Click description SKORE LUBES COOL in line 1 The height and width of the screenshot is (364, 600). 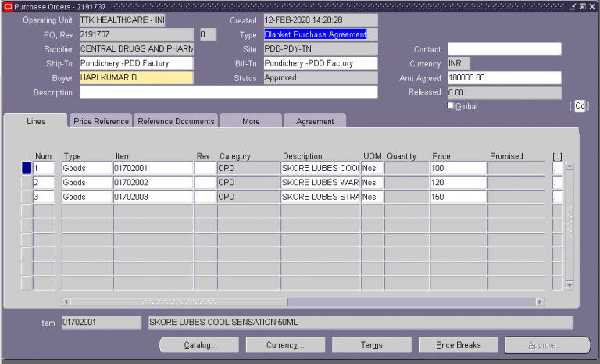[320, 168]
